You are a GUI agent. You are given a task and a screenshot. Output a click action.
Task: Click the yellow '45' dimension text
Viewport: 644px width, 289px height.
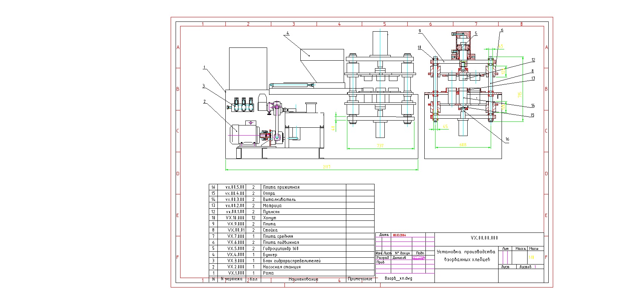click(445, 127)
